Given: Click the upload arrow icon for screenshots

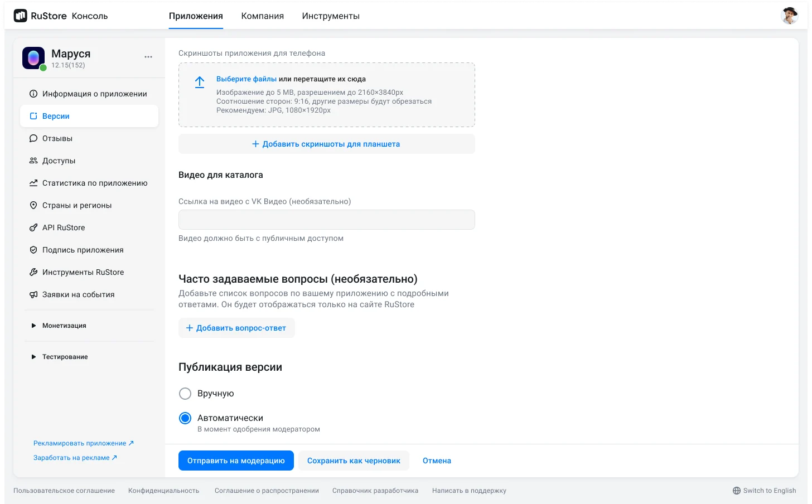Looking at the screenshot, I should coord(200,83).
